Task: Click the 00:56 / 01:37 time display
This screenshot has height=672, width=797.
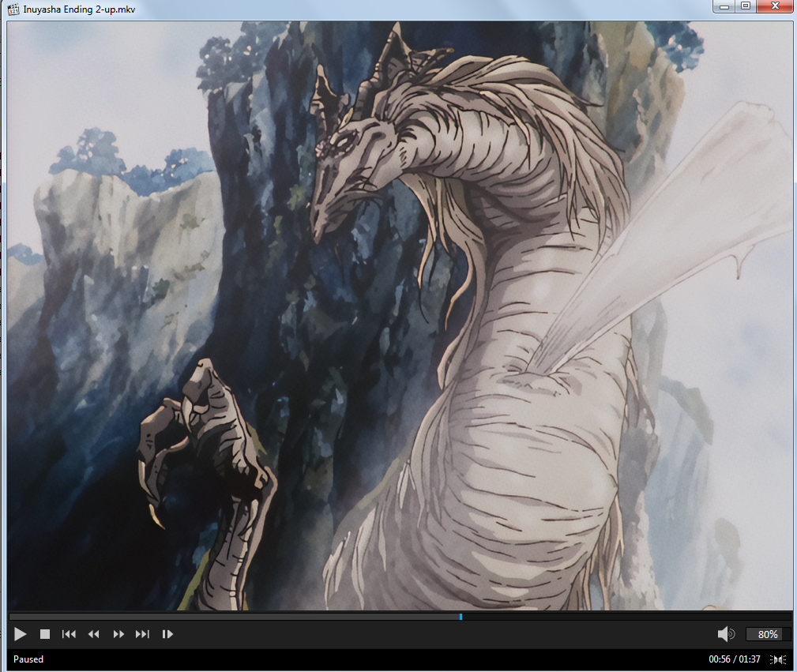Action: [x=735, y=659]
